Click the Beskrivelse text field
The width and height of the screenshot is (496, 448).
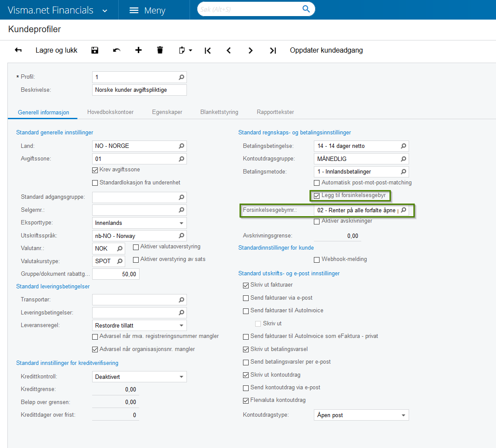point(139,90)
